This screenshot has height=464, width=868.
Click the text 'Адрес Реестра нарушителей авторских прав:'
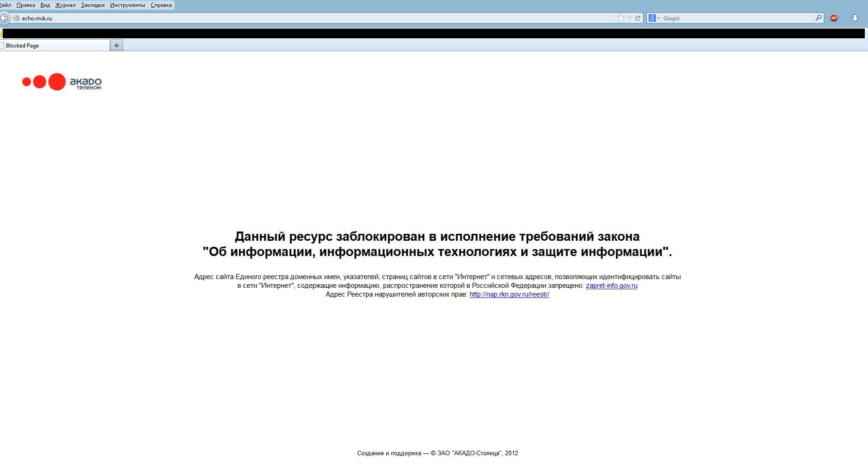tap(396, 294)
